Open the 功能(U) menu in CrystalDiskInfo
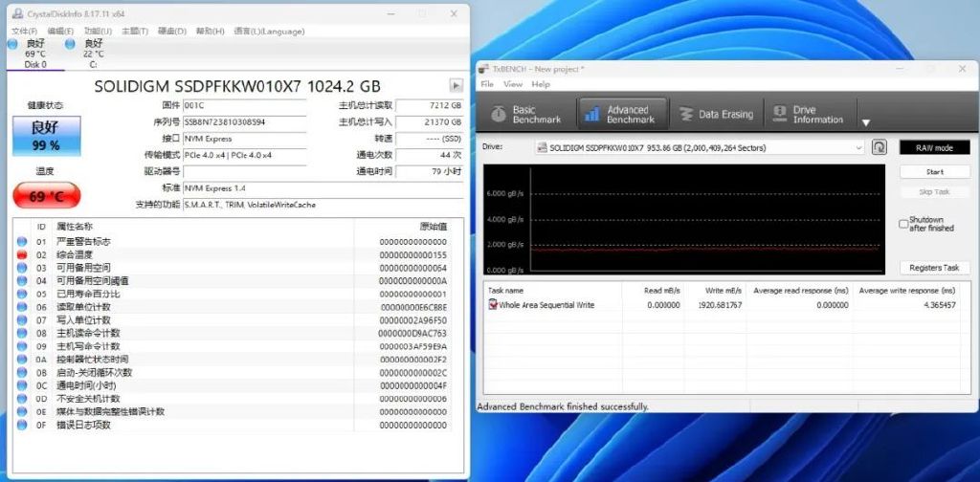The height and width of the screenshot is (482, 980). [x=99, y=32]
